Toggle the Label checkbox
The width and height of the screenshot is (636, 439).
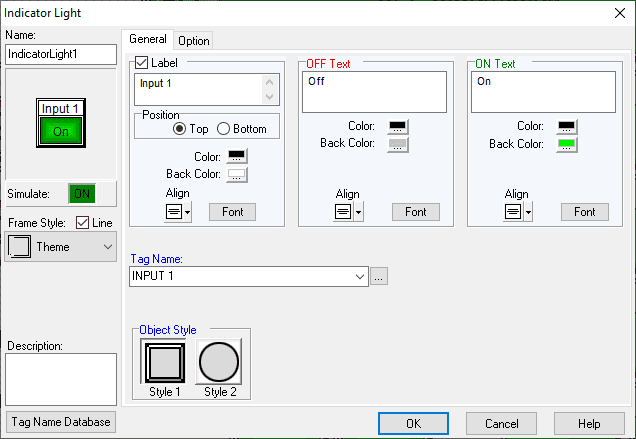click(142, 63)
